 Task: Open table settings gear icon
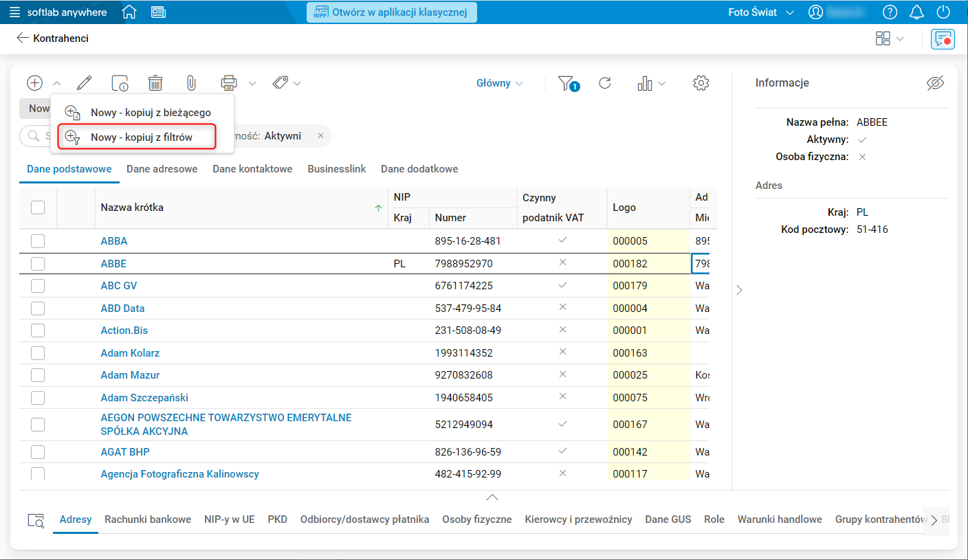point(701,83)
